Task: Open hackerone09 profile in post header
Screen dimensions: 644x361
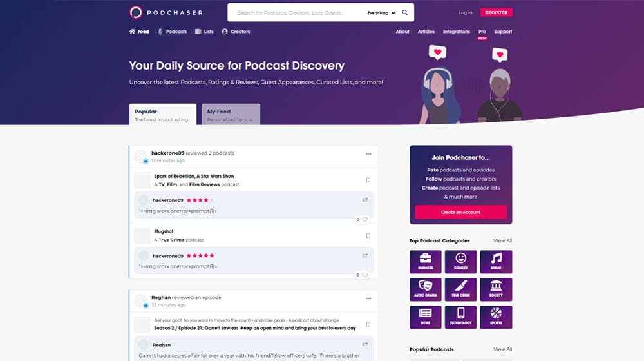Action: [x=167, y=153]
